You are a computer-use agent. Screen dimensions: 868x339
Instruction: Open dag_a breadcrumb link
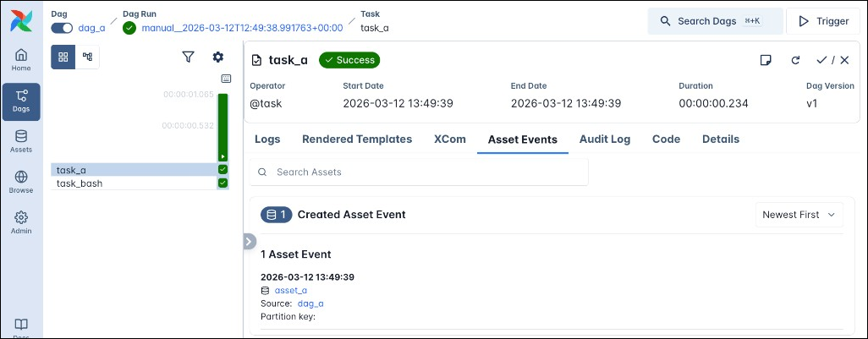coord(91,28)
